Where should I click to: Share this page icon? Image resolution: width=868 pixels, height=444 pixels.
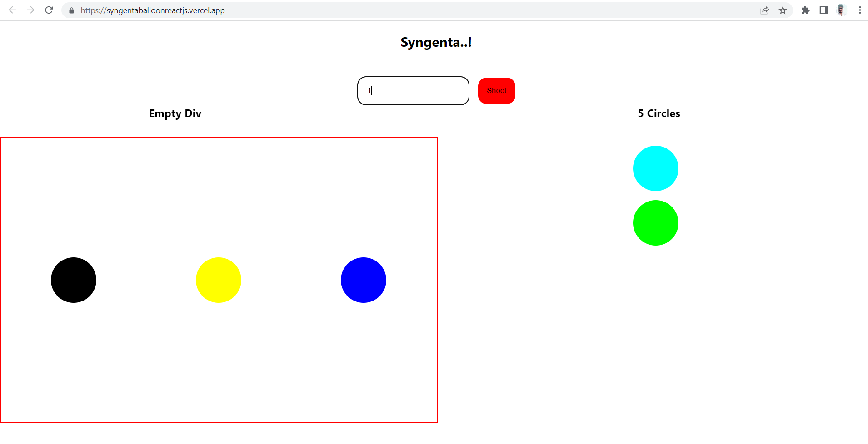click(x=764, y=10)
